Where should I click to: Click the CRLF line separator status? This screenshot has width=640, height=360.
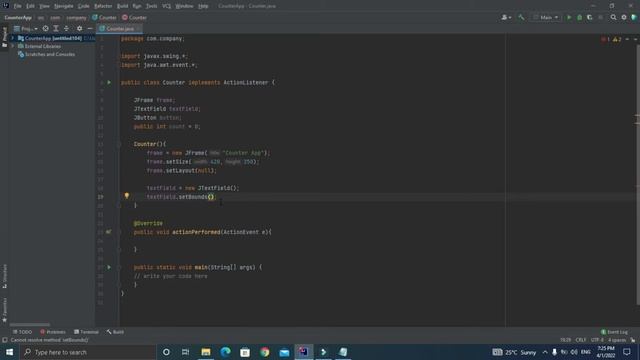(x=580, y=340)
